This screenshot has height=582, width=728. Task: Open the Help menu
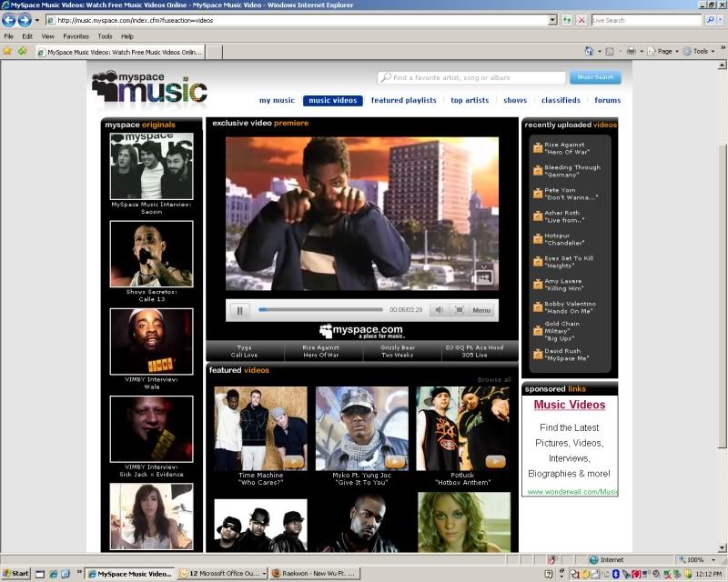pyautogui.click(x=127, y=36)
